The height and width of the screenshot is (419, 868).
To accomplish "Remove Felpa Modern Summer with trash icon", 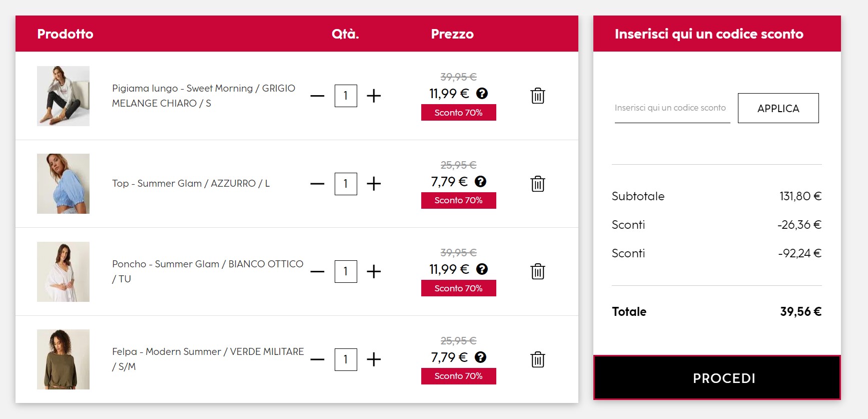I will click(538, 359).
